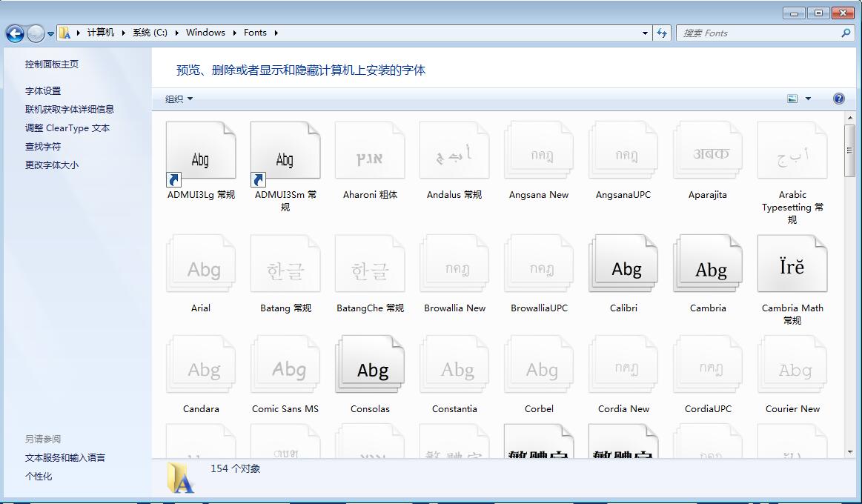Select the ADMUI3Lg font icon

tap(201, 151)
